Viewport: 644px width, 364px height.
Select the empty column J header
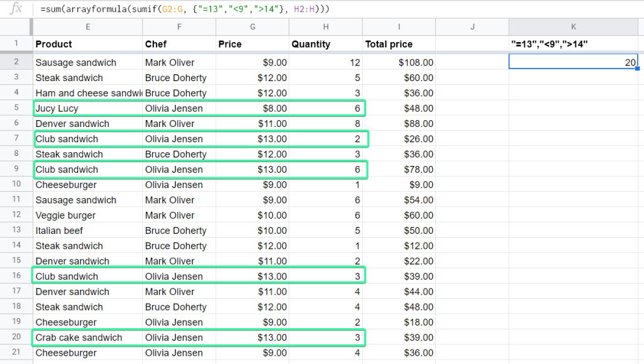[x=472, y=26]
